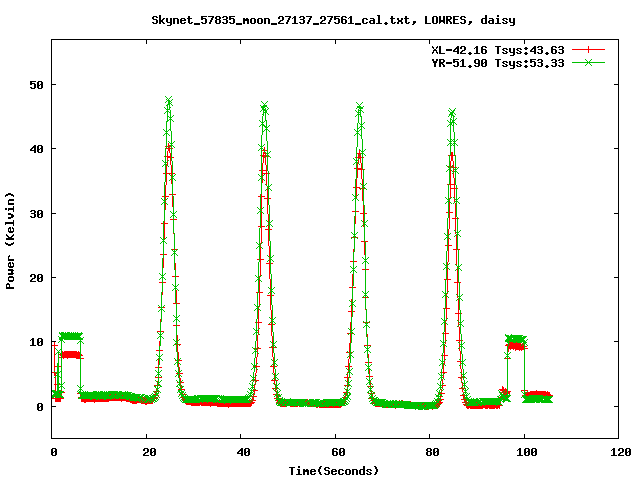Screen dimensions: 640x480
Task: Click the x-axis tick label 40
Action: click(243, 452)
